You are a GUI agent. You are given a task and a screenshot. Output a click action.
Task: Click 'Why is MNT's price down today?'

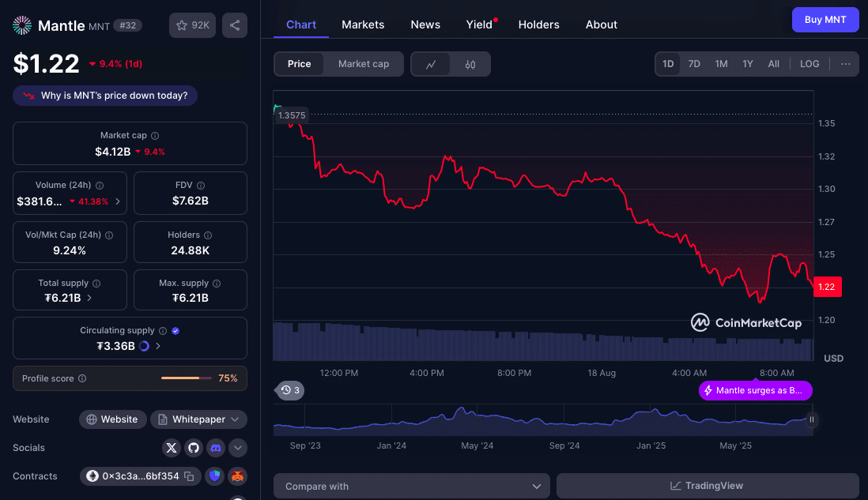coord(105,96)
